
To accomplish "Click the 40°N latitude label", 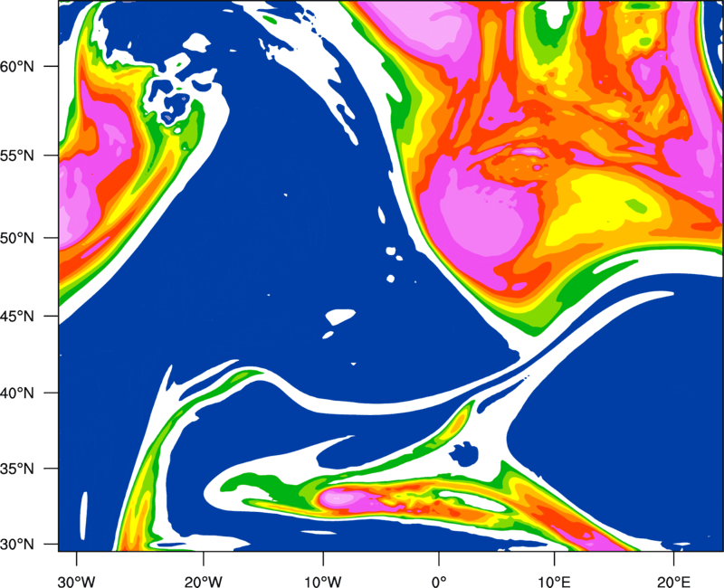I will (x=17, y=394).
